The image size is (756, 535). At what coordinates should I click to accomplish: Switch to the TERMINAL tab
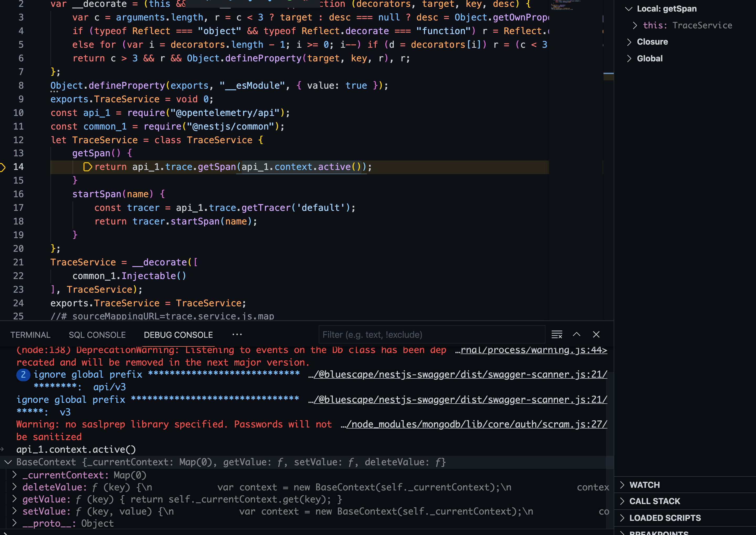coord(30,335)
